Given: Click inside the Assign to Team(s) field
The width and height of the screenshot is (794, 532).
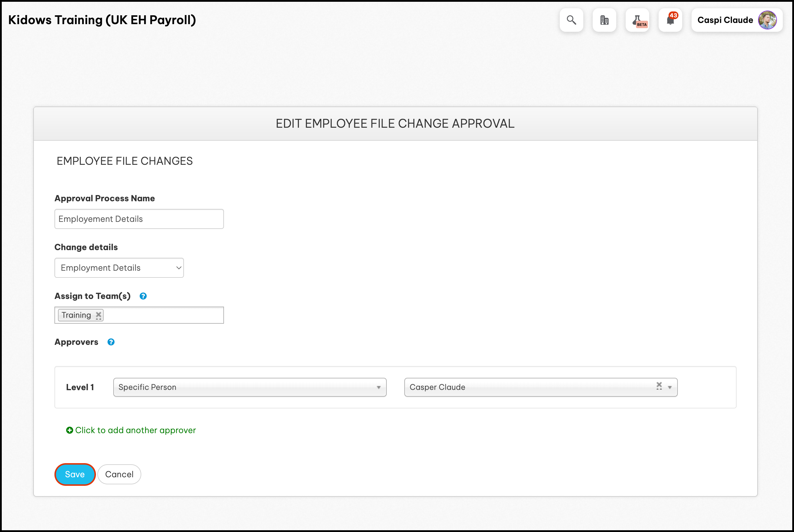Looking at the screenshot, I should [x=163, y=315].
